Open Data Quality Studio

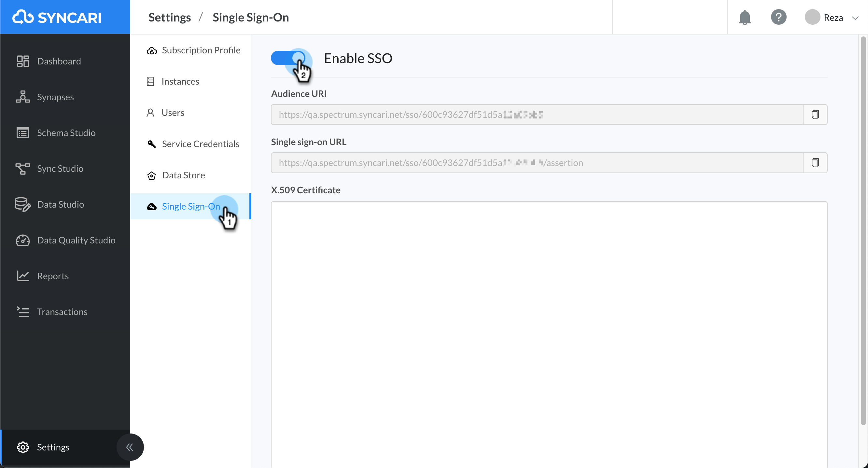coord(77,240)
